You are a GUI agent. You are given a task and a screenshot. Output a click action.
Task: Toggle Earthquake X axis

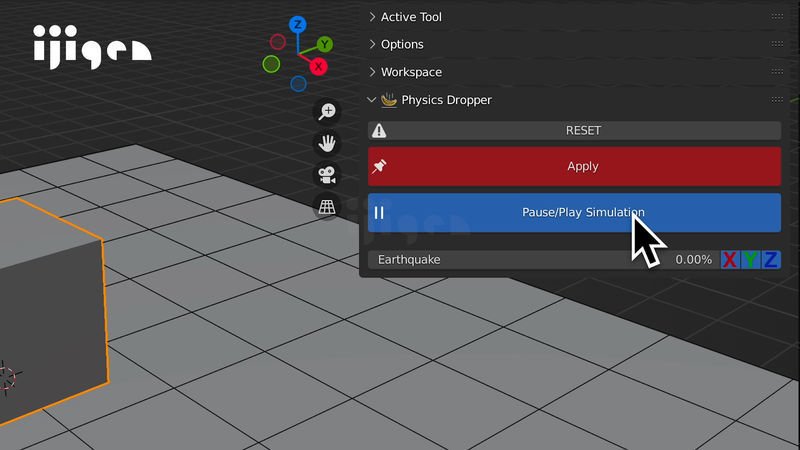(x=730, y=260)
